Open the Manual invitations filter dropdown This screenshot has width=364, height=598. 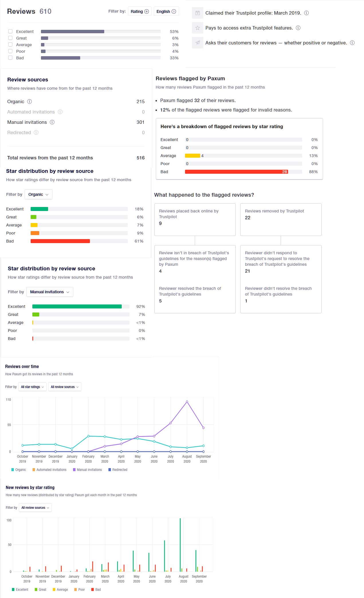[50, 292]
